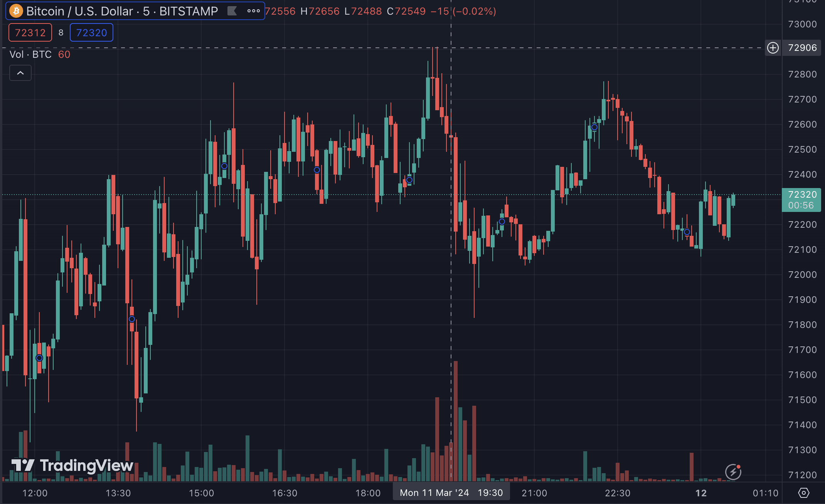Click the 72500 price scale label
This screenshot has width=825, height=504.
[x=802, y=150]
